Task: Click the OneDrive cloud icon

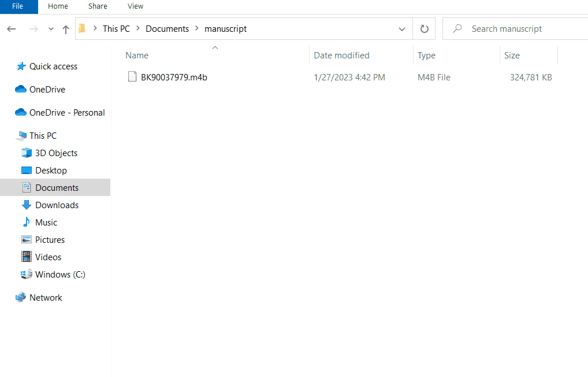Action: point(21,90)
